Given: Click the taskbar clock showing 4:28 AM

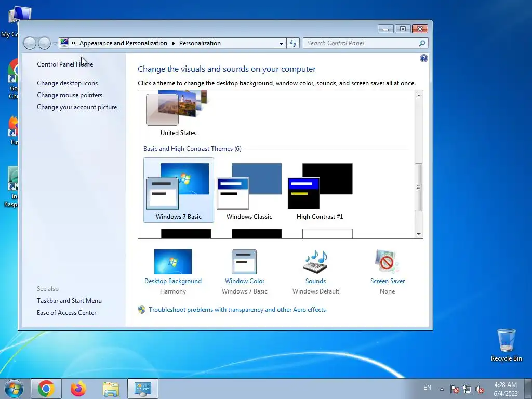Looking at the screenshot, I should click(x=506, y=389).
